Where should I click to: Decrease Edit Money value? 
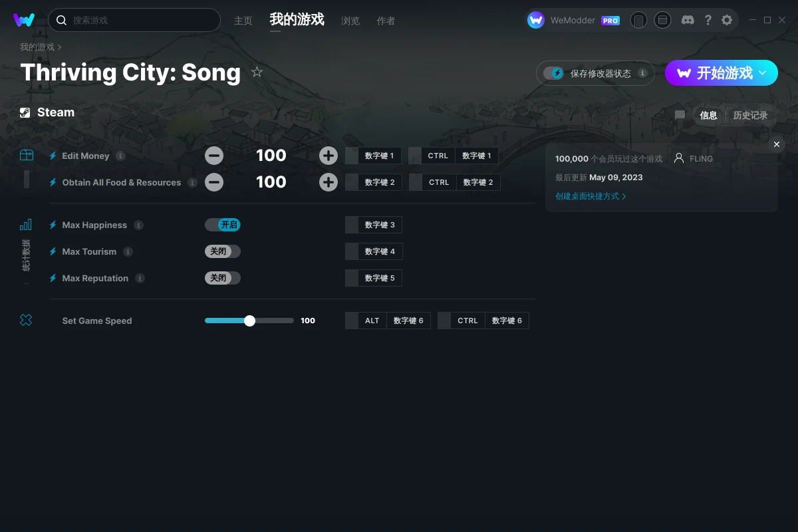click(x=214, y=156)
